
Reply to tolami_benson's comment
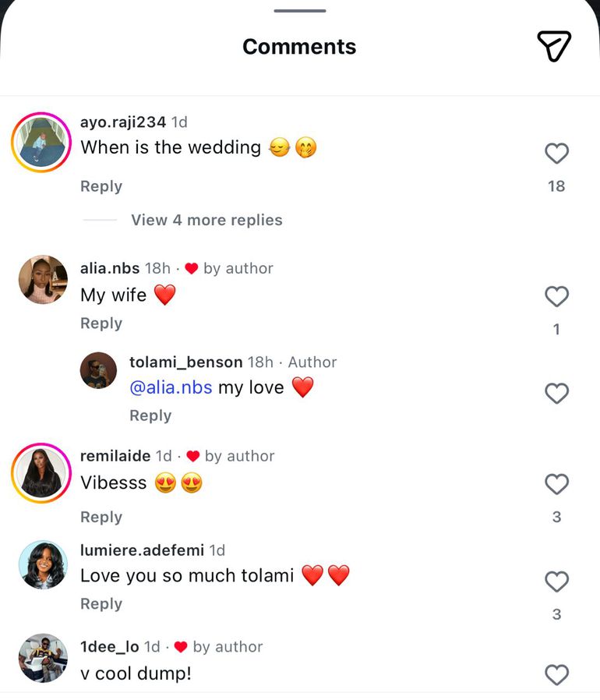click(x=150, y=415)
